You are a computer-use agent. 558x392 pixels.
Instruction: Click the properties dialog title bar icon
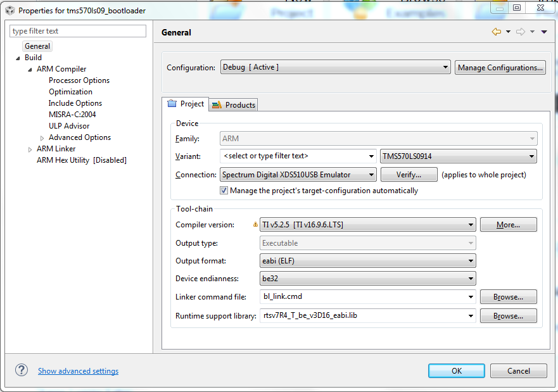(10, 11)
